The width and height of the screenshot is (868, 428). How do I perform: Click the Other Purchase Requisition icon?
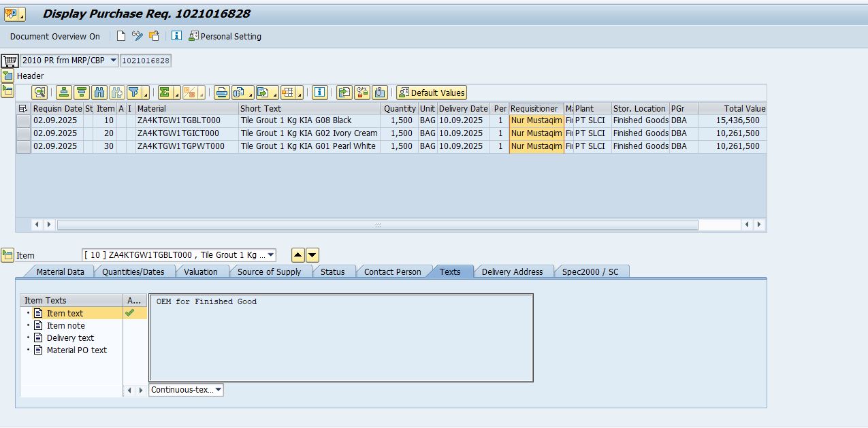(x=154, y=36)
